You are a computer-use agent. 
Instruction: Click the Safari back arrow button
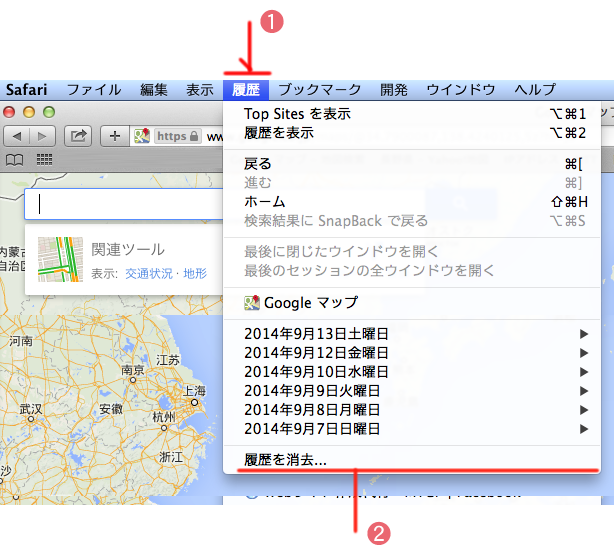coord(16,136)
